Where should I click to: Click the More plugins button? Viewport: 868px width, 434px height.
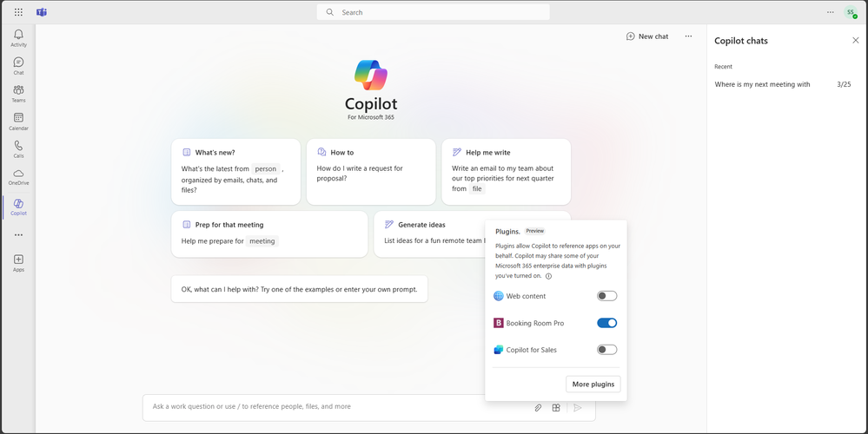tap(593, 385)
